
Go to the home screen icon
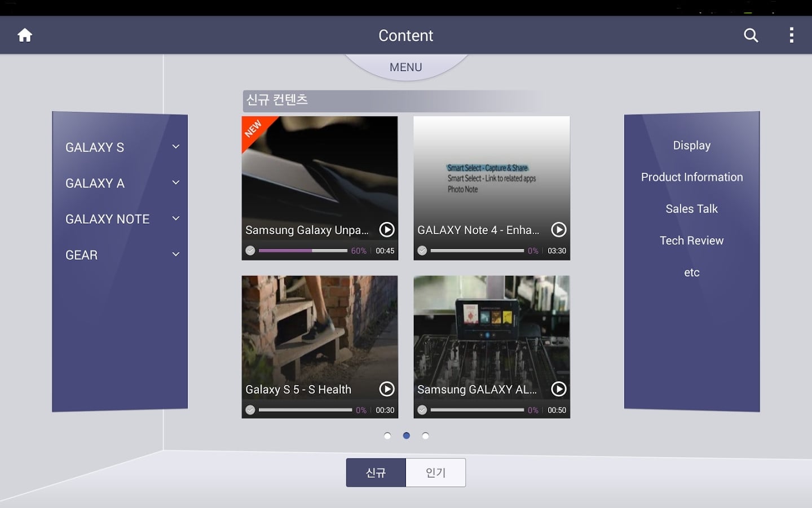[25, 35]
